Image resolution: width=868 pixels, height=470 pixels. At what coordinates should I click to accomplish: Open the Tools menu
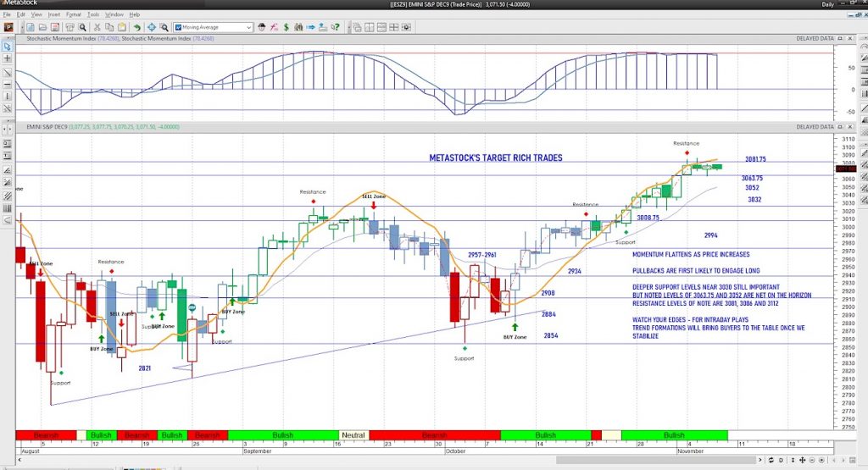point(93,15)
